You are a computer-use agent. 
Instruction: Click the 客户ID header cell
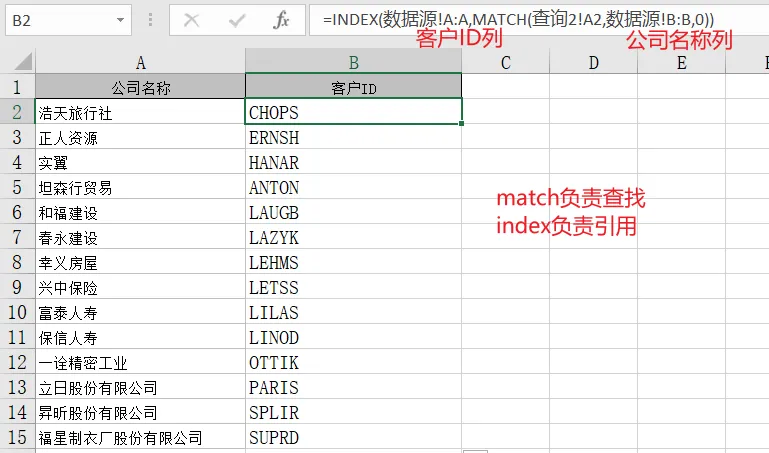click(353, 88)
